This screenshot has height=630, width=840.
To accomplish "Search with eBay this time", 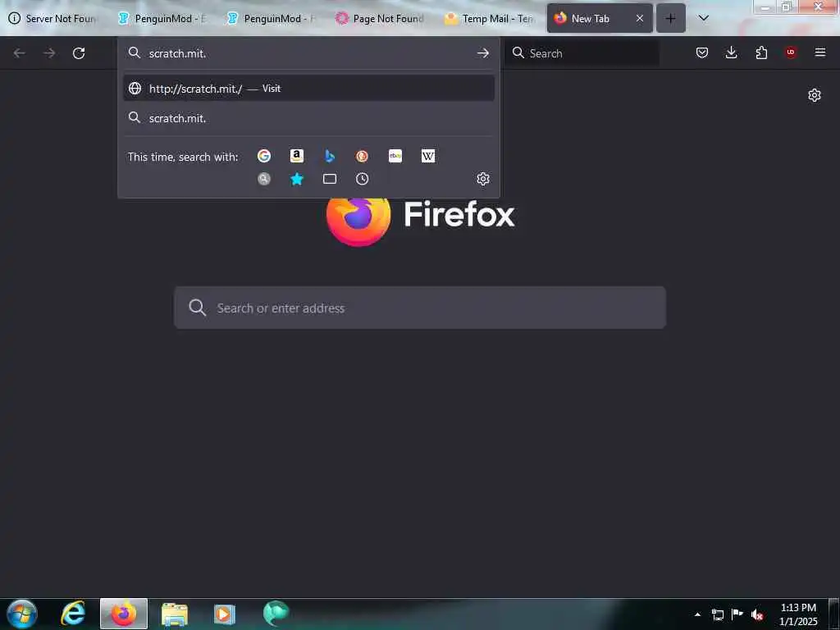I will pos(395,156).
